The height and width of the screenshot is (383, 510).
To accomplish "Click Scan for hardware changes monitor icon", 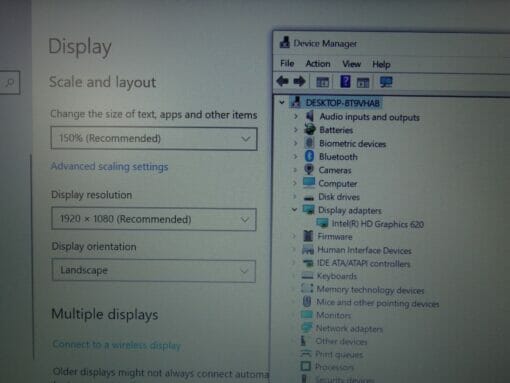I will click(x=386, y=82).
